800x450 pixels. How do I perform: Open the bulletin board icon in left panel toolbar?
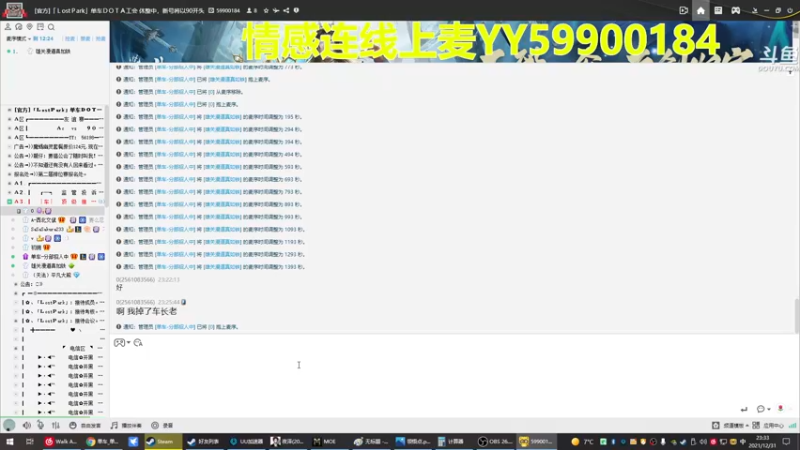(x=40, y=27)
